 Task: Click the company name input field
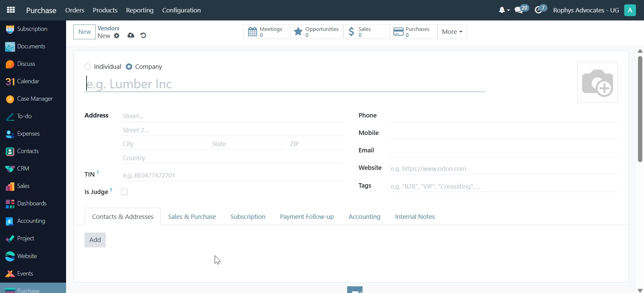tap(284, 84)
